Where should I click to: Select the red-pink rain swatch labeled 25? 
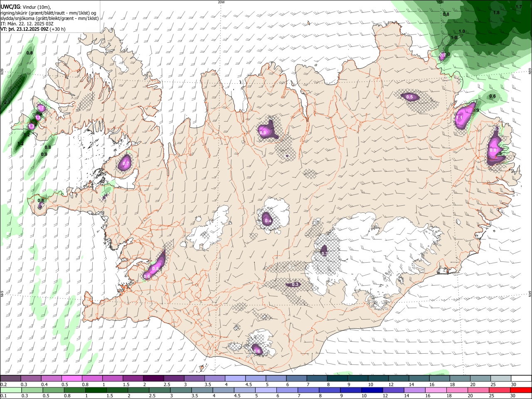pos(499,390)
